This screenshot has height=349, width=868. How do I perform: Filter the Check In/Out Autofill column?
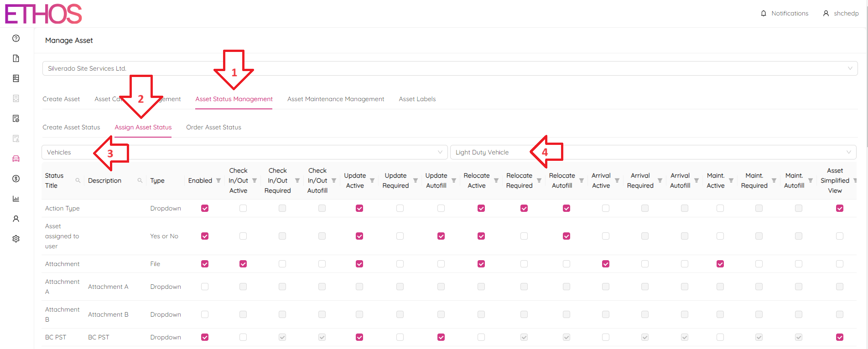334,180
